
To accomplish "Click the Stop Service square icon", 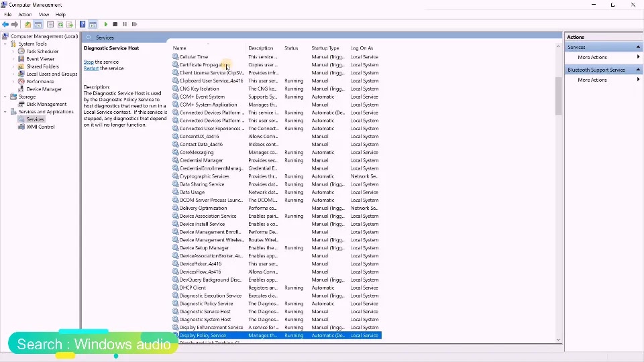I will (115, 24).
